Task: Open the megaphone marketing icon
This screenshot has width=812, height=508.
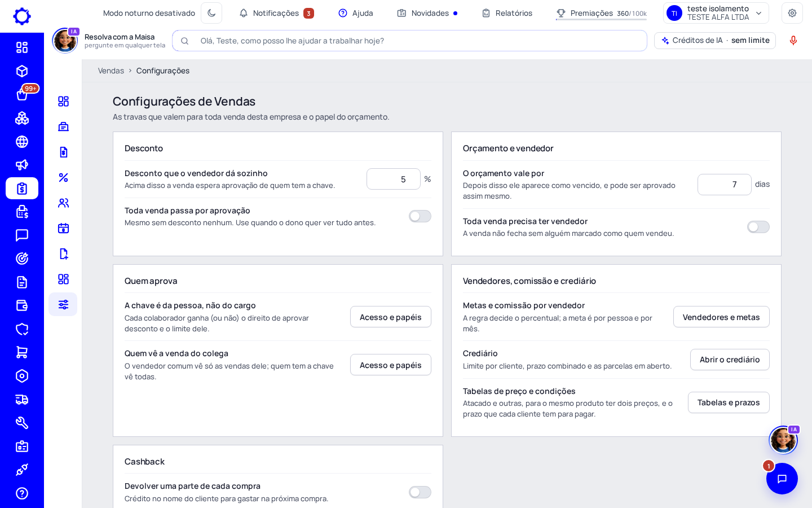Action: 22,165
